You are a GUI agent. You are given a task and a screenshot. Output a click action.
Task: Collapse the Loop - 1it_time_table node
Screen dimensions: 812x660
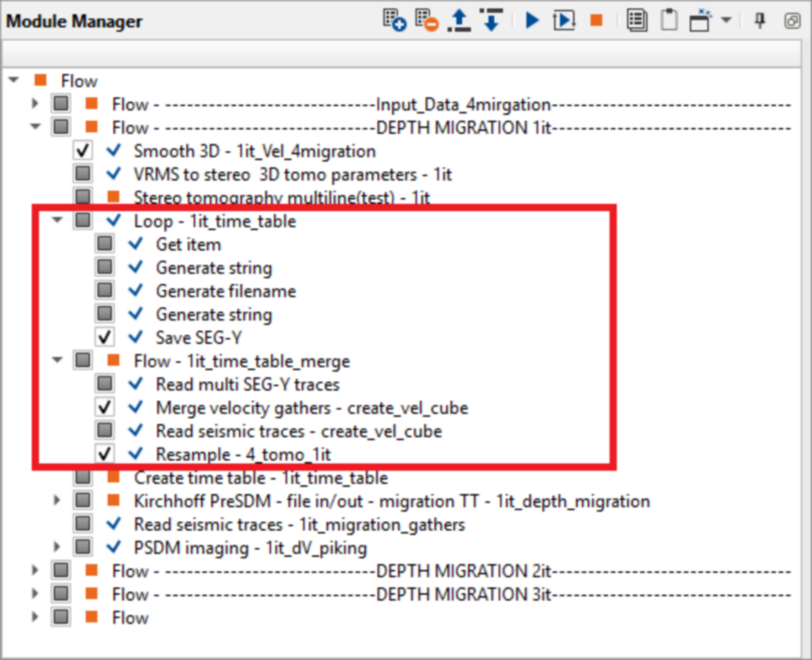58,221
